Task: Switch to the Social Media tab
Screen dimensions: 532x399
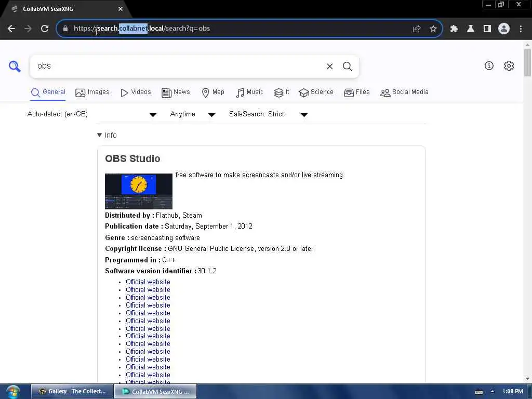Action: tap(404, 92)
